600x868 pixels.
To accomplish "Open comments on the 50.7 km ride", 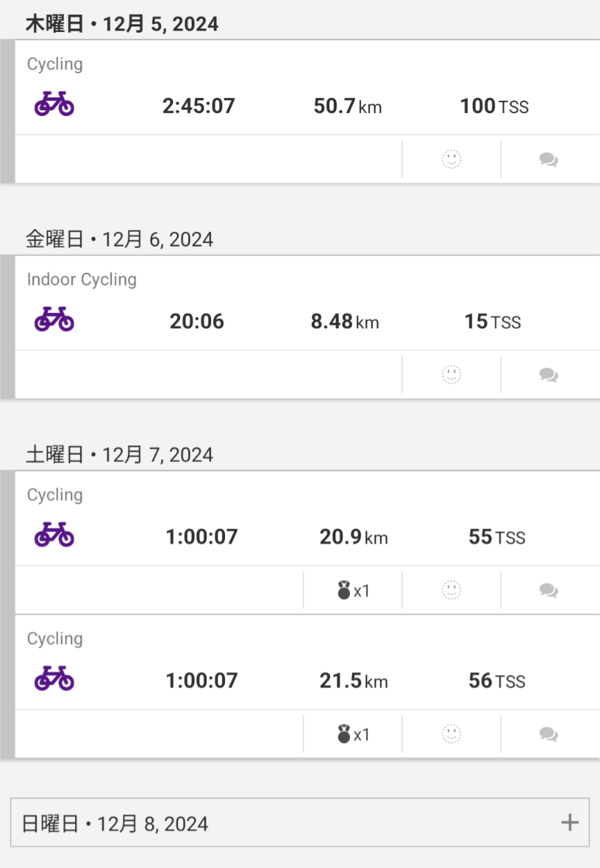I will click(x=549, y=160).
